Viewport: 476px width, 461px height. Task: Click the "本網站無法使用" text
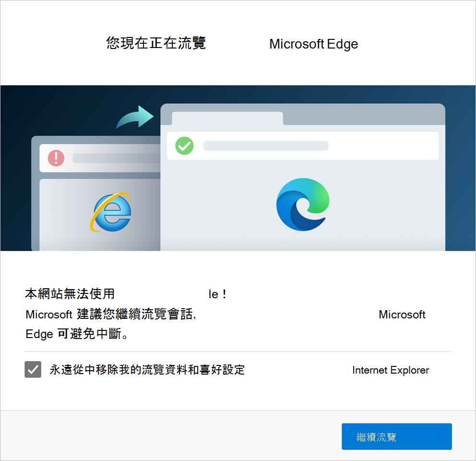tap(70, 294)
